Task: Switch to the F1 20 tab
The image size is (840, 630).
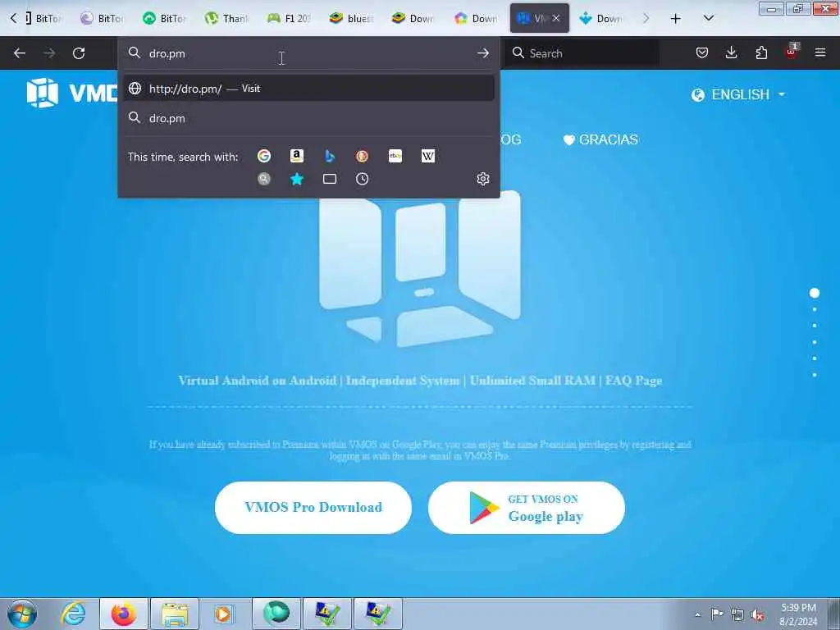Action: [x=289, y=19]
